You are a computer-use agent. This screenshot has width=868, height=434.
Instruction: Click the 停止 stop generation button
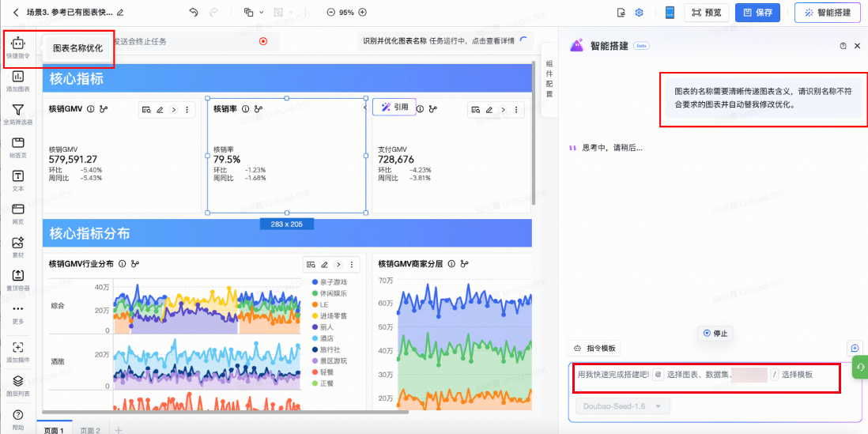pos(715,334)
